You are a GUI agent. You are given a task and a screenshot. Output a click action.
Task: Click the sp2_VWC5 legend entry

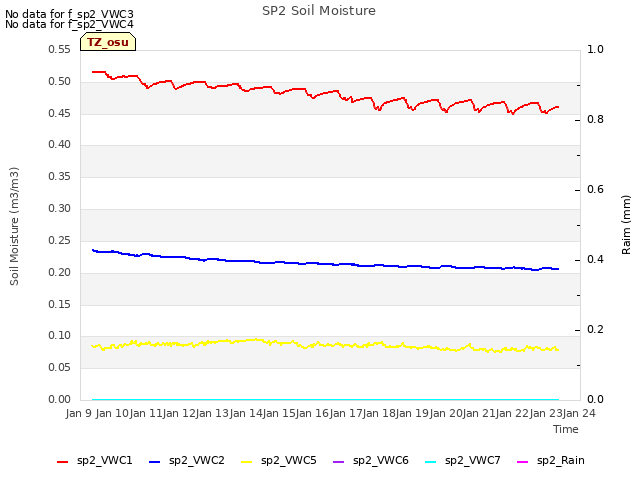coord(279,461)
